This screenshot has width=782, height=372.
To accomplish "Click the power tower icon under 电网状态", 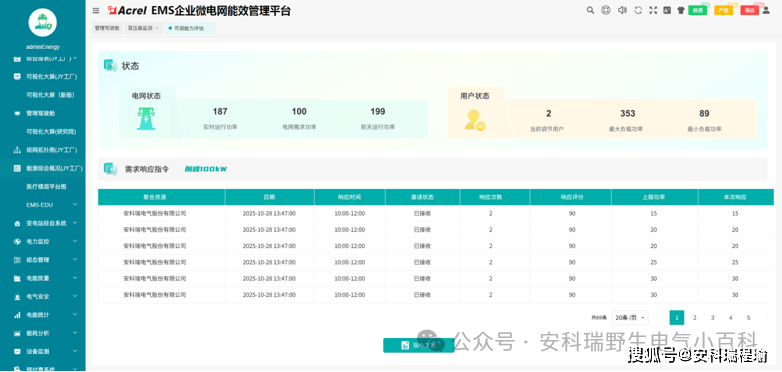I will pos(146,119).
